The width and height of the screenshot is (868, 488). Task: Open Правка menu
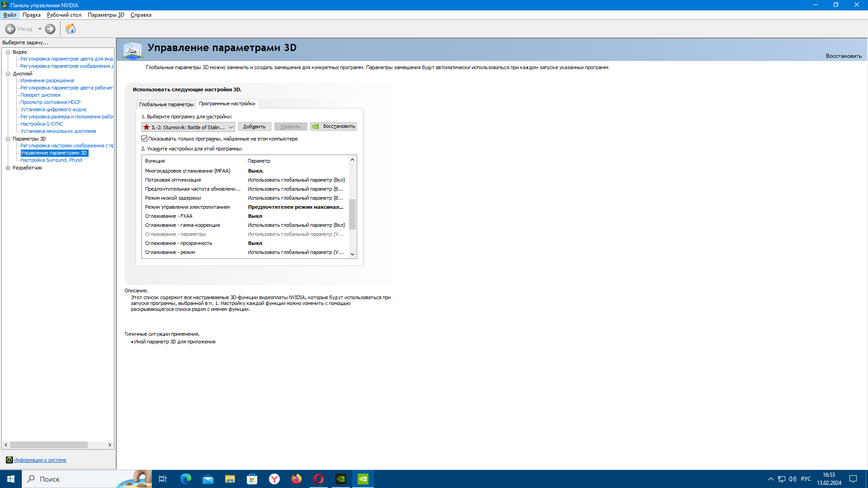point(32,15)
